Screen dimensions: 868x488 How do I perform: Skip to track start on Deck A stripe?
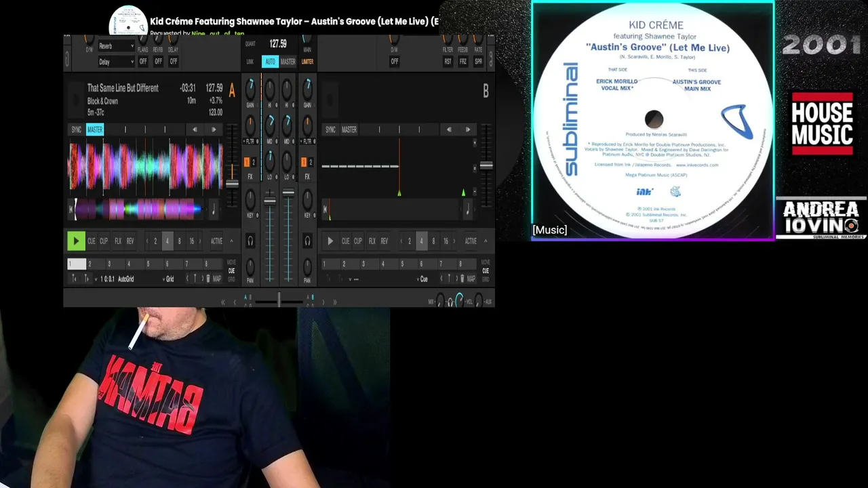click(x=71, y=209)
